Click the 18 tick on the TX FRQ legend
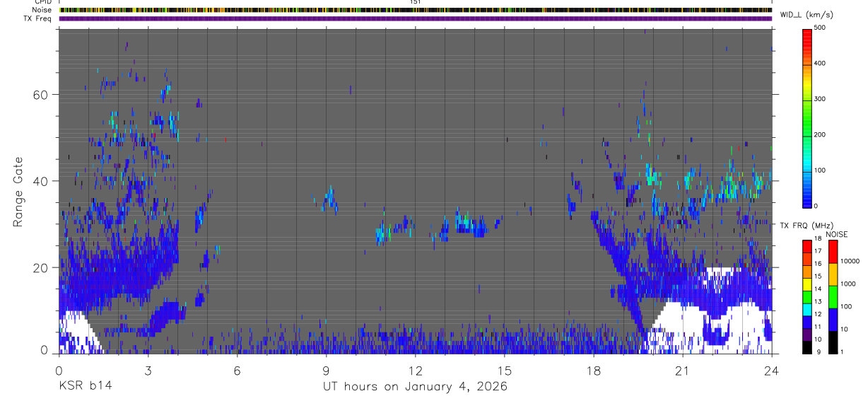Viewport: 868px width, 401px height. click(x=818, y=239)
